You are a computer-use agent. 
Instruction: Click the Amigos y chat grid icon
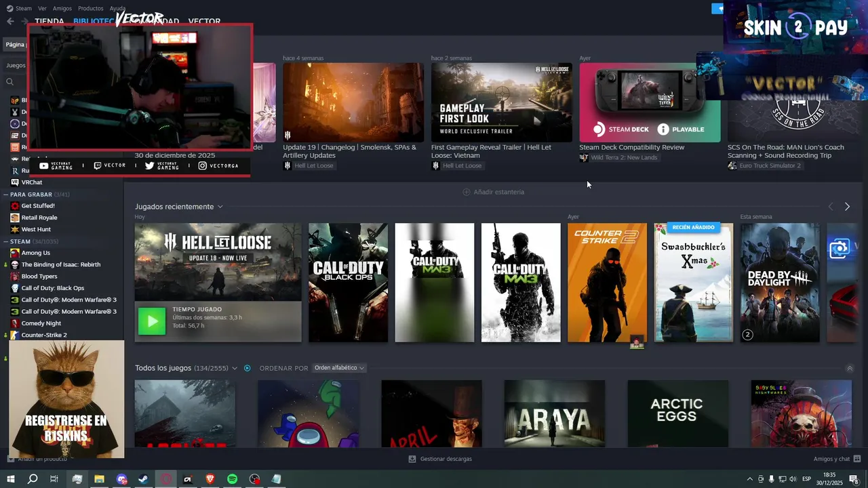pyautogui.click(x=857, y=459)
